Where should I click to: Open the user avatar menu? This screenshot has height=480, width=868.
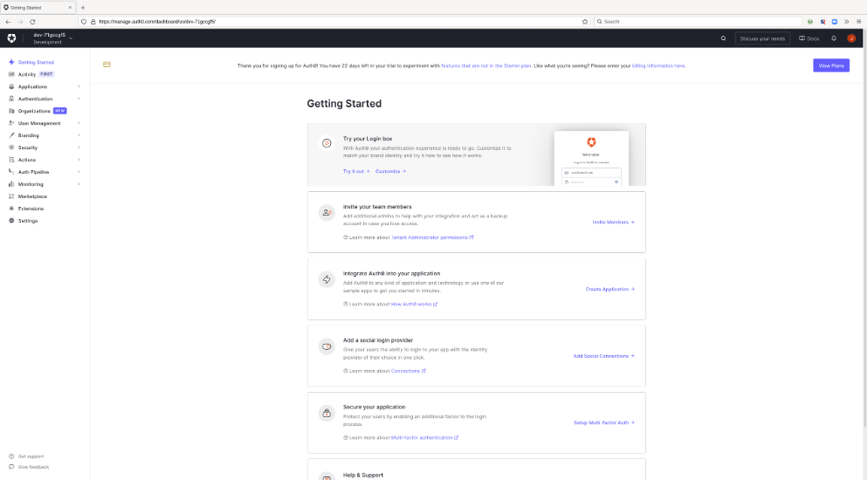851,38
